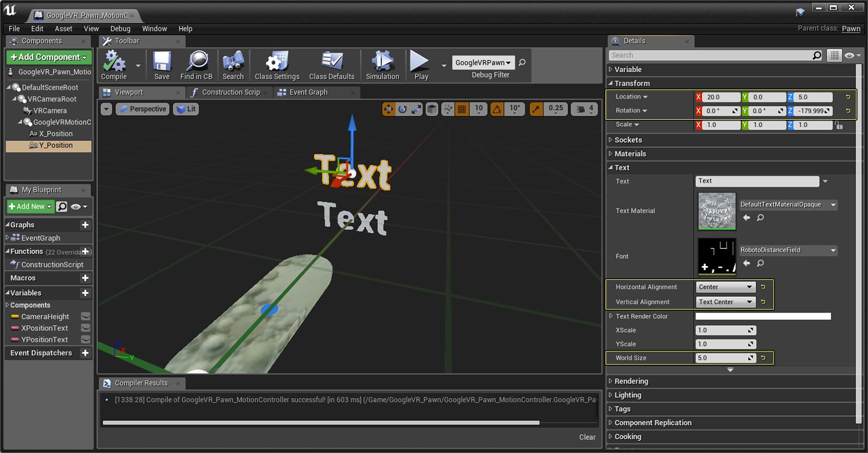Click the Add Component button

pyautogui.click(x=49, y=57)
